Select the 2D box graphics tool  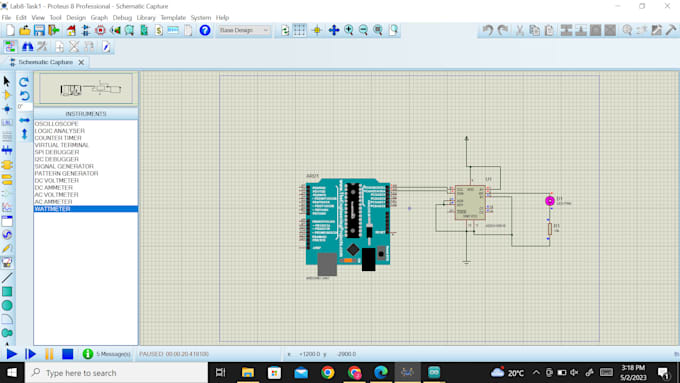7,291
